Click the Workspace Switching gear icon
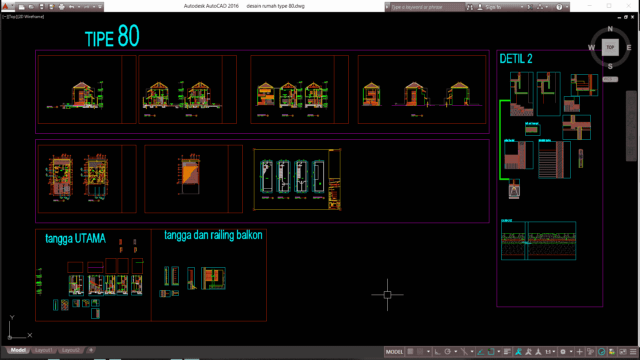 coord(563,352)
